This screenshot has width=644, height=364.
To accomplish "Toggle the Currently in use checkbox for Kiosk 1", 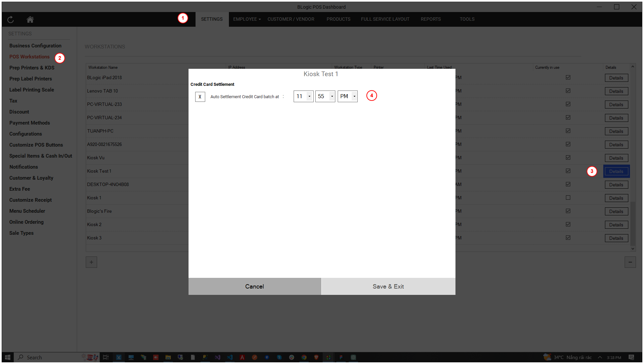I will pos(568,198).
